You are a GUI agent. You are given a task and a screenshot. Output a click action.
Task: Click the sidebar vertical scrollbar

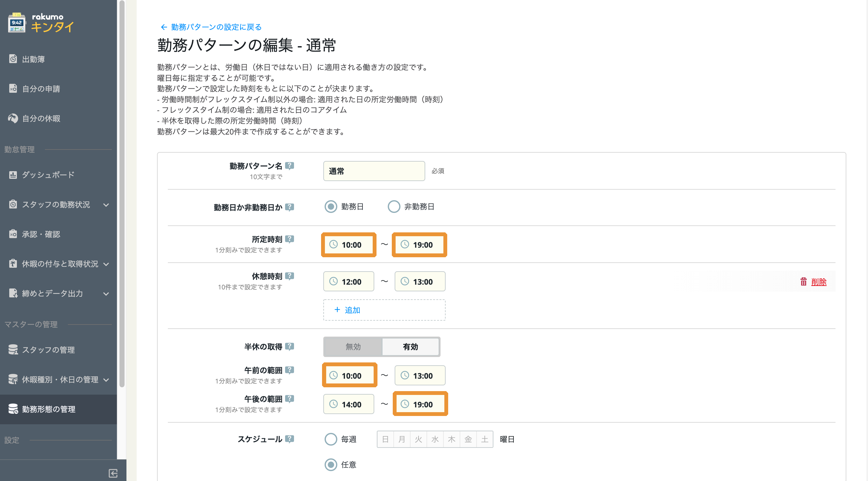[x=122, y=194]
